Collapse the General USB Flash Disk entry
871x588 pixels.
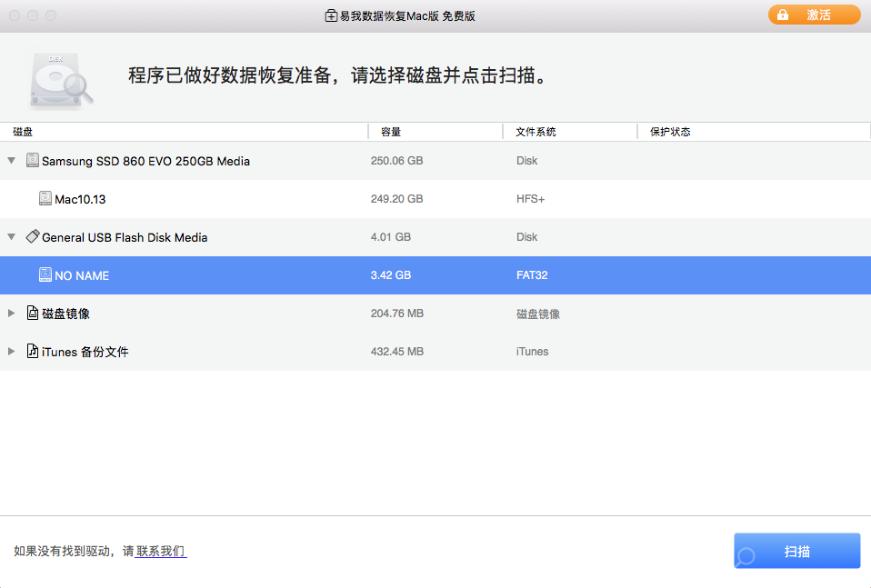point(11,236)
